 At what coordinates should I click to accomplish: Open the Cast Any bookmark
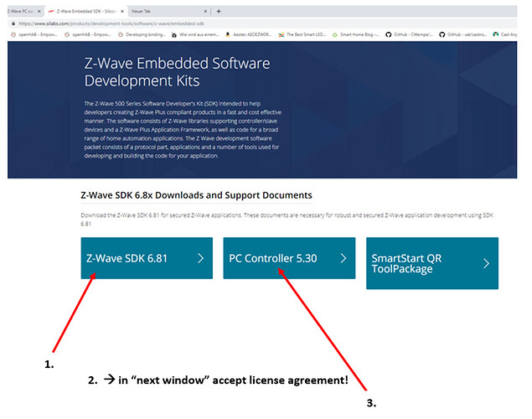coord(505,34)
